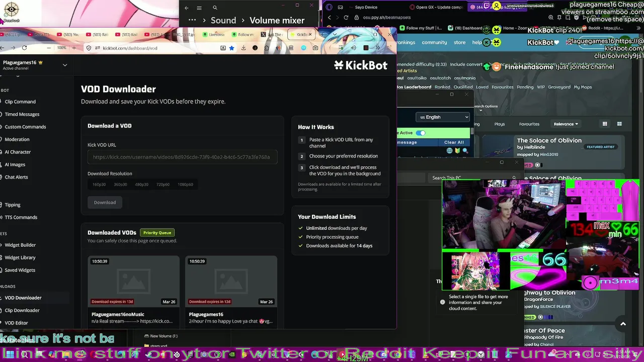Click the Download button
The width and height of the screenshot is (644, 362).
pos(105,202)
